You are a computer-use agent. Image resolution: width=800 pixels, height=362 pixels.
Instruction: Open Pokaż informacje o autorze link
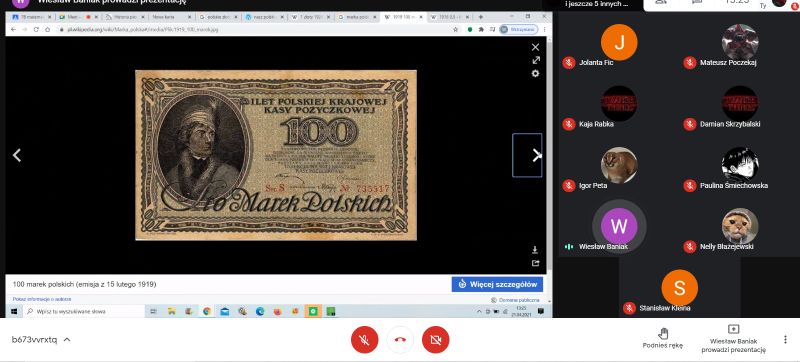tap(42, 299)
